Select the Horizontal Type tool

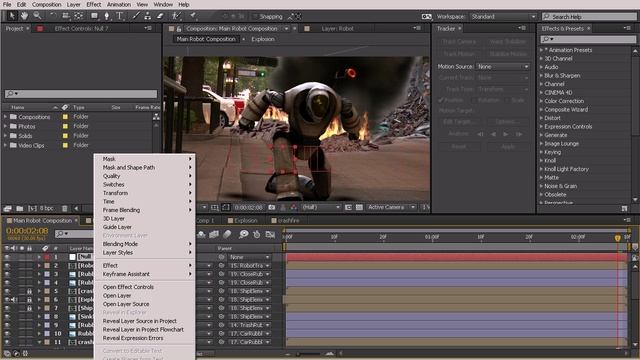(120, 16)
